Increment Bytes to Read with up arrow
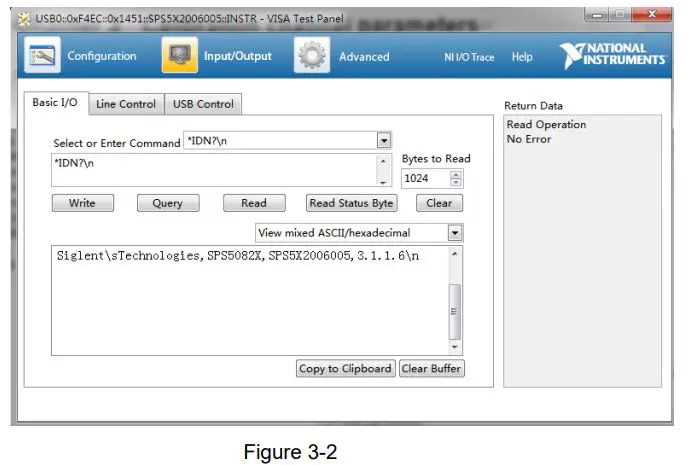687x465 pixels. coord(456,174)
